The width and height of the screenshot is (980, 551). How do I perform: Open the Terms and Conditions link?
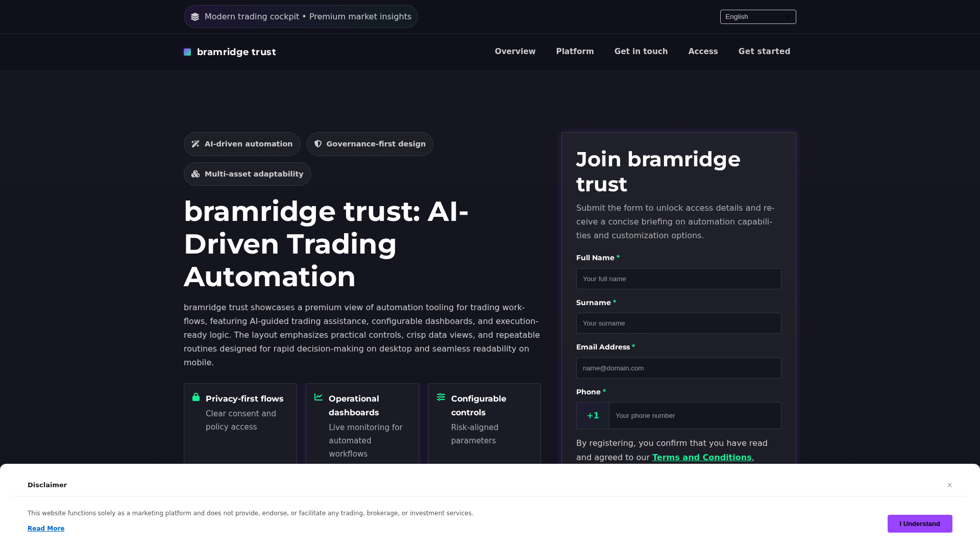pos(702,458)
